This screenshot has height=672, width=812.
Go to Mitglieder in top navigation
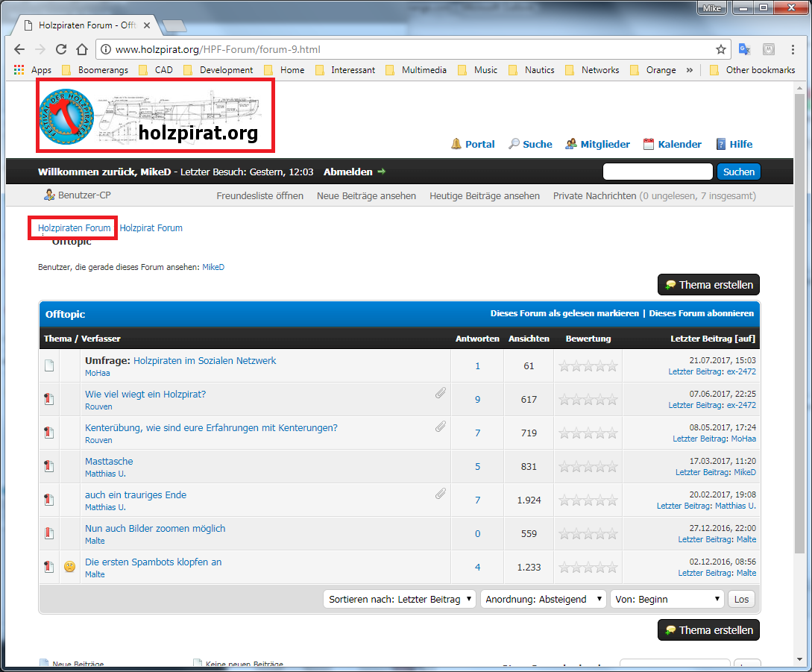597,144
